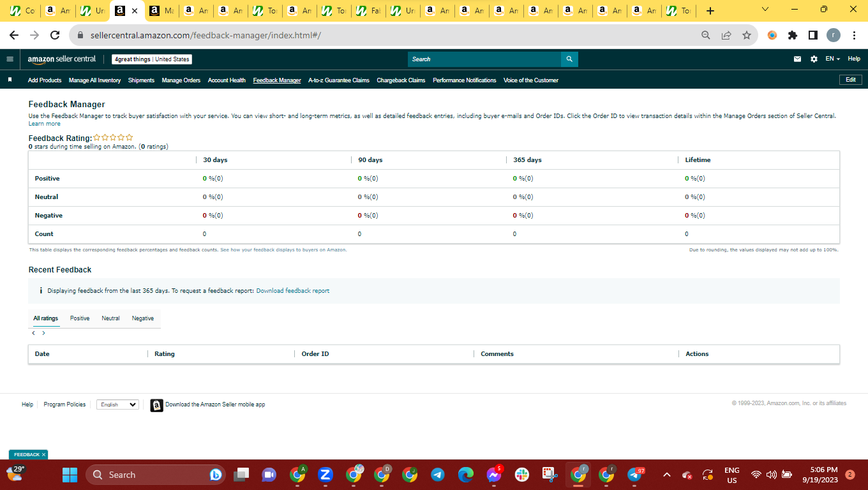Open Chargeback Claims
This screenshot has height=490, width=868.
(401, 80)
